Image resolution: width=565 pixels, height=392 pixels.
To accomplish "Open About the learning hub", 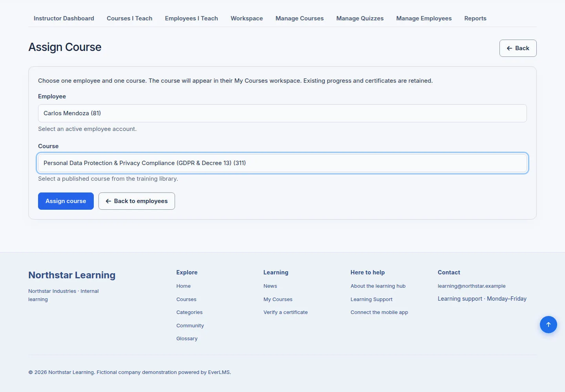I will click(x=378, y=286).
